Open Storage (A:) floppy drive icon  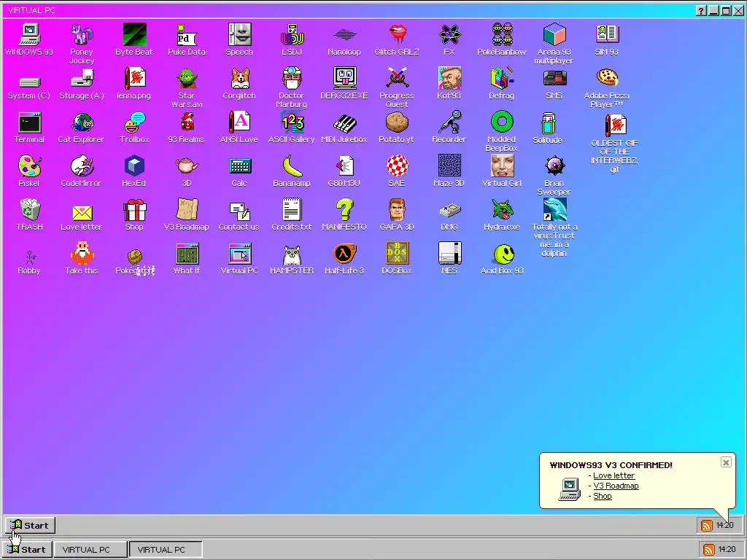[x=82, y=79]
